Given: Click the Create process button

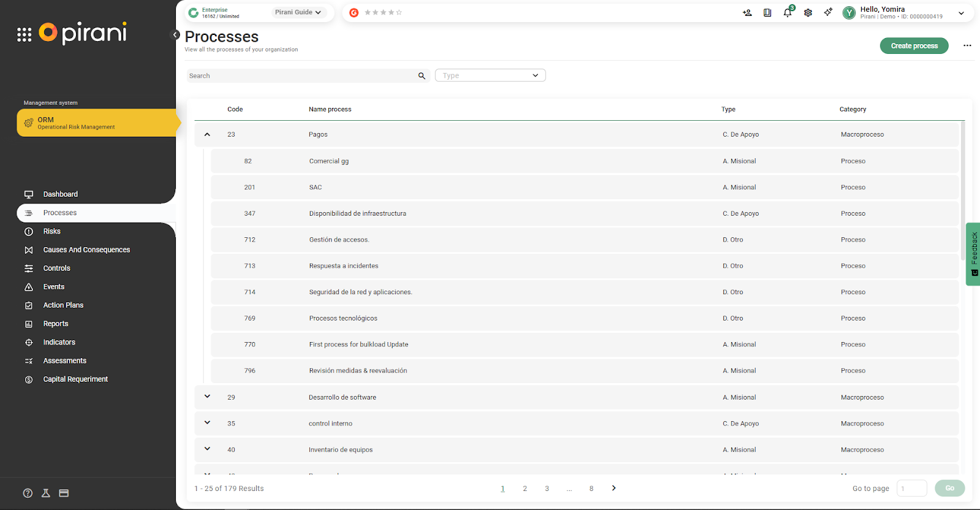Looking at the screenshot, I should click(x=914, y=46).
